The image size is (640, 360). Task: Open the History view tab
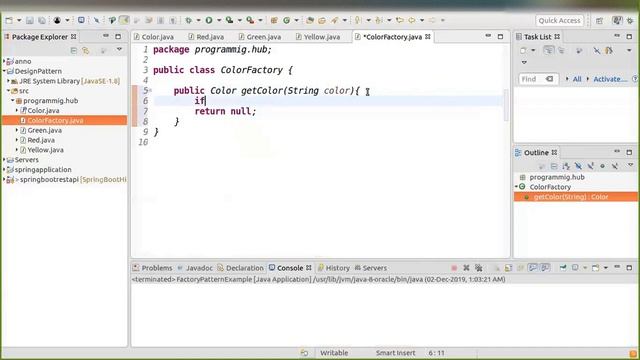pos(334,268)
